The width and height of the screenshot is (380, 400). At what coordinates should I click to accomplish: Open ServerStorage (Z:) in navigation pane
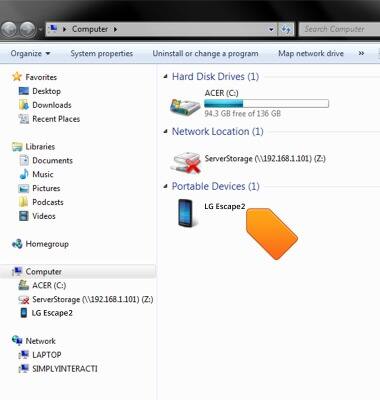(x=93, y=299)
